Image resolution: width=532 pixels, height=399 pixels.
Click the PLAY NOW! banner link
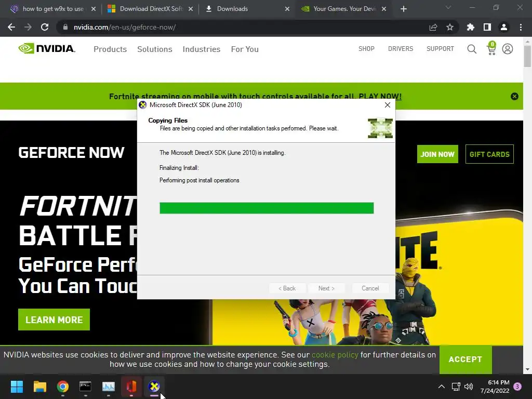click(380, 96)
